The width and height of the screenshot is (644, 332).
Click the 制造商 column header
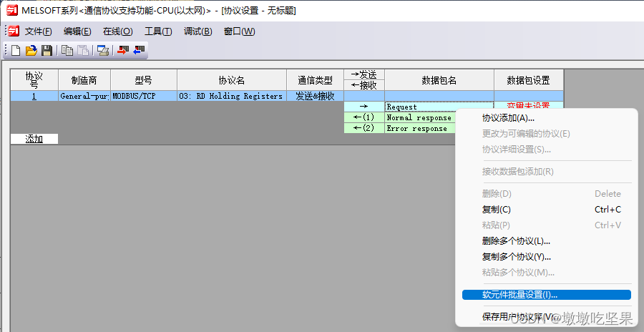point(84,79)
